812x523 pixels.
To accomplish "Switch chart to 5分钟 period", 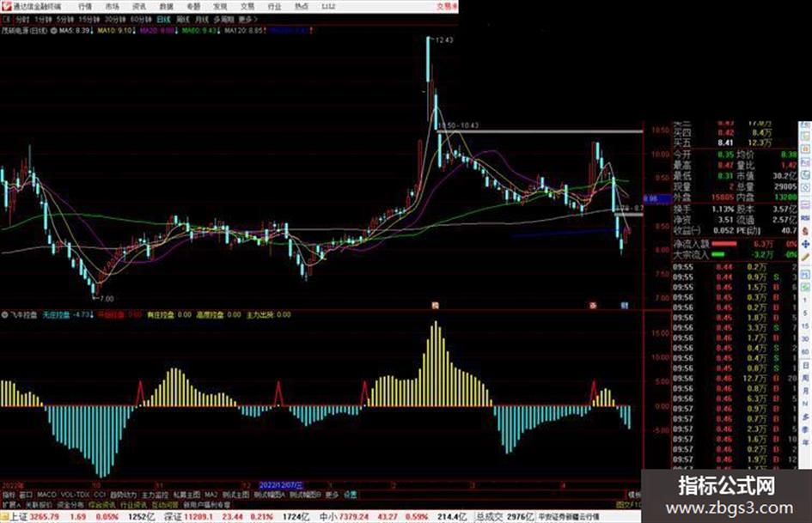I will [x=64, y=19].
